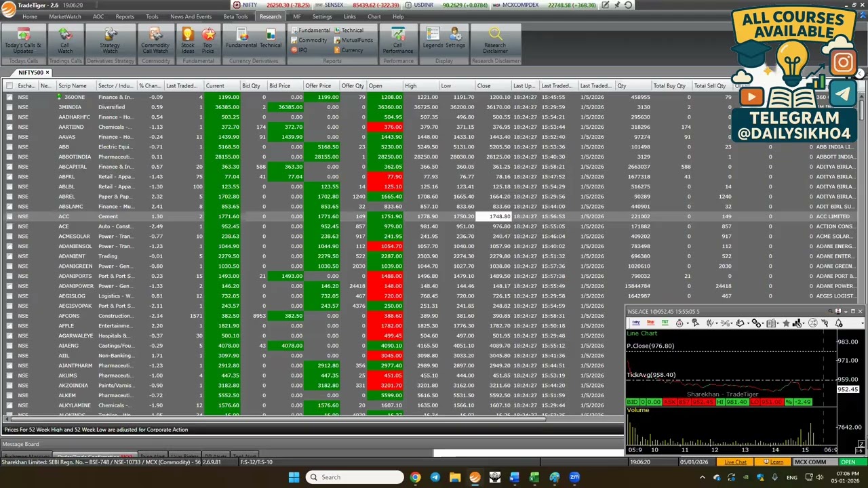Click the alert bell icon in chart toolbar

tap(839, 323)
